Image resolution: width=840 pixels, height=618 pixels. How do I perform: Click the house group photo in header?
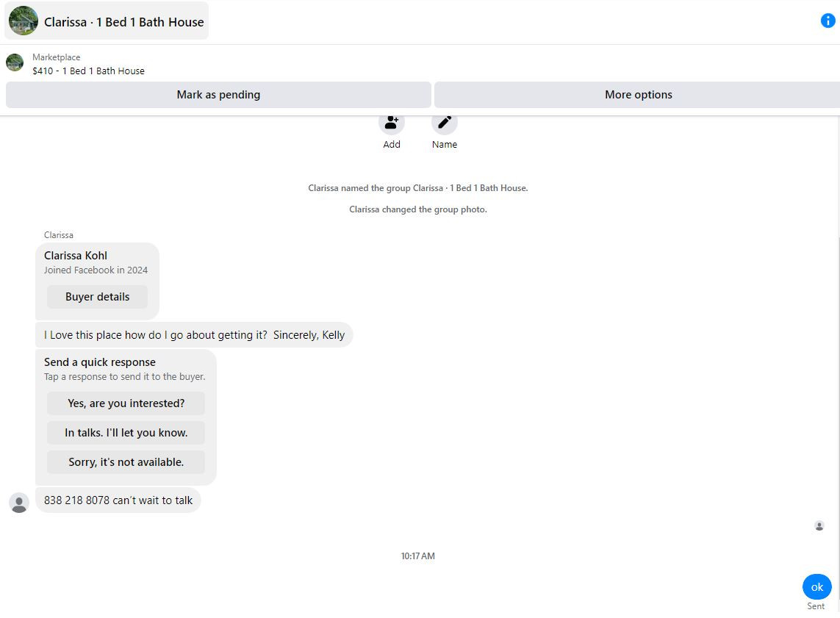(24, 21)
